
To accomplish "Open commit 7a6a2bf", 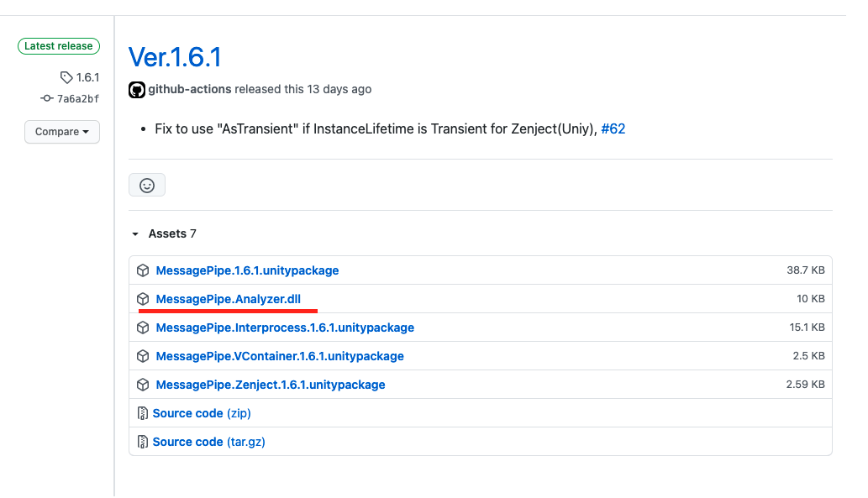I will pyautogui.click(x=78, y=99).
